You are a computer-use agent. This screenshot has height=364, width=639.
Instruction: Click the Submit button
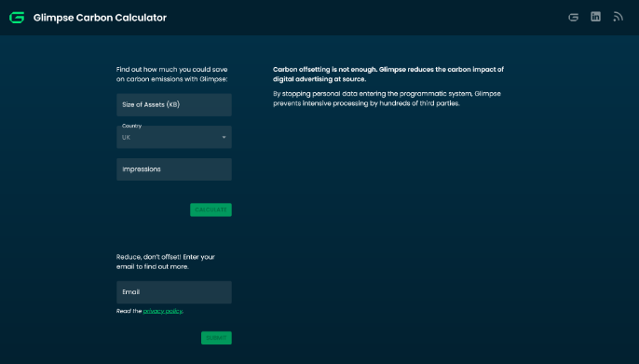216,338
